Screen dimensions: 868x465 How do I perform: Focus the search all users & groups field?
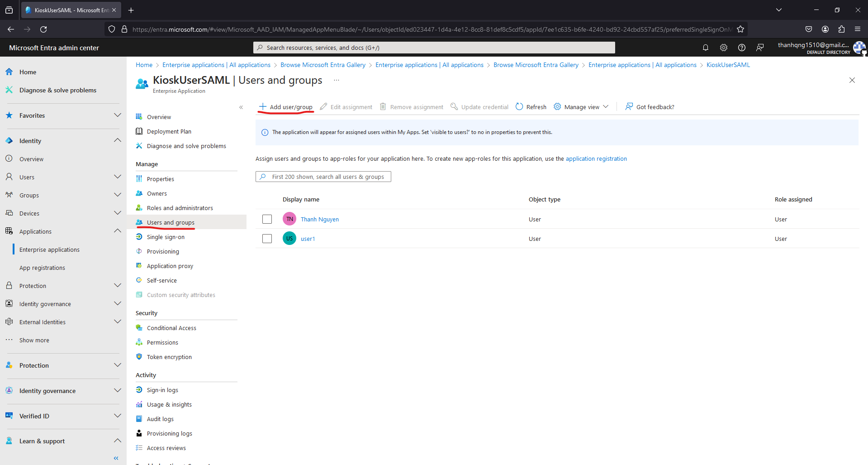(323, 177)
